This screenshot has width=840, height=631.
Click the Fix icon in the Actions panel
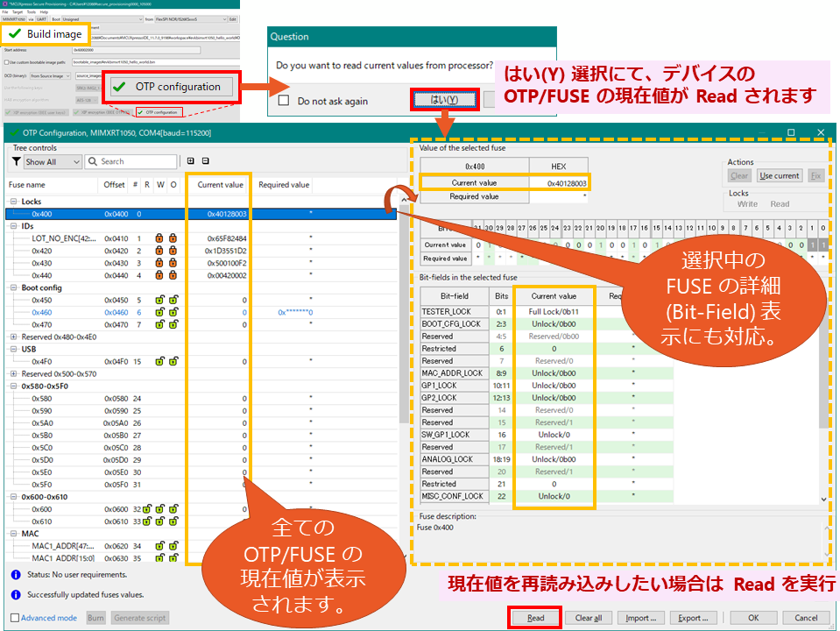click(815, 175)
